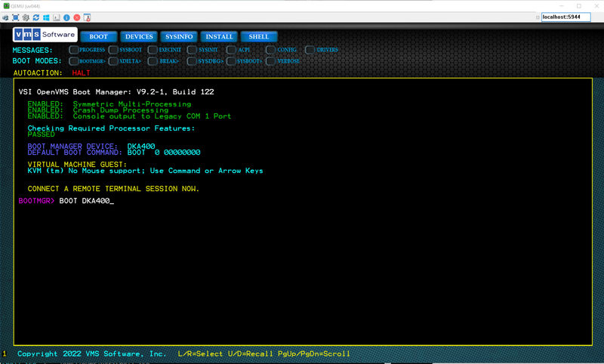Click the BOOT MODES: label
This screenshot has height=364, width=604.
(x=37, y=61)
